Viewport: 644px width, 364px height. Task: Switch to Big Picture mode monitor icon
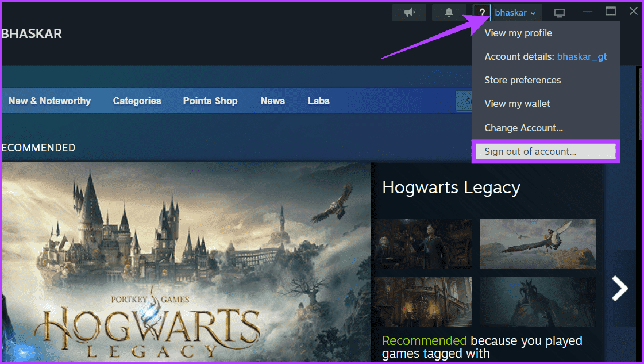560,13
